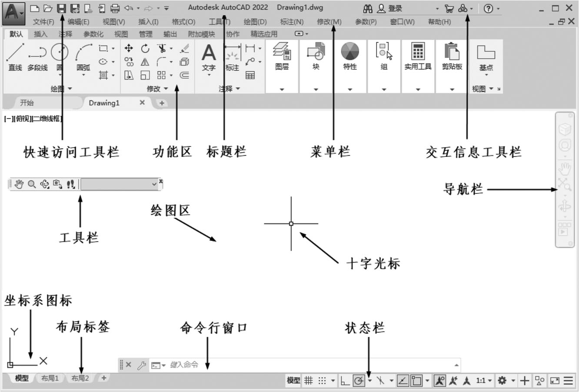Click the command line customize wrench button

click(141, 365)
